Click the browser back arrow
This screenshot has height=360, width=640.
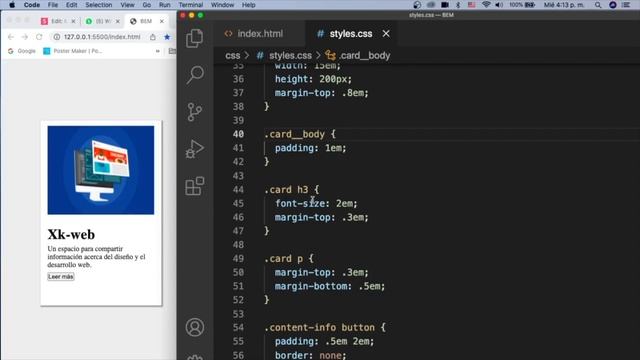[x=11, y=37]
